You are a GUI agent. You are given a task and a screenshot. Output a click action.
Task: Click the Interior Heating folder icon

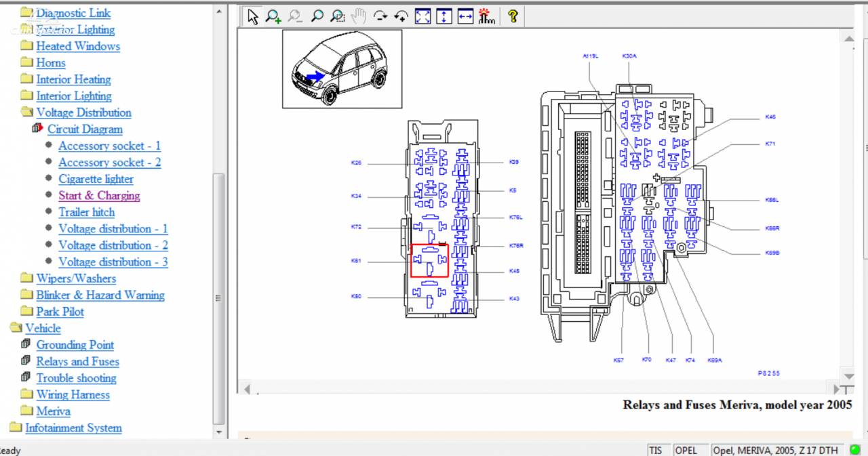pos(26,79)
